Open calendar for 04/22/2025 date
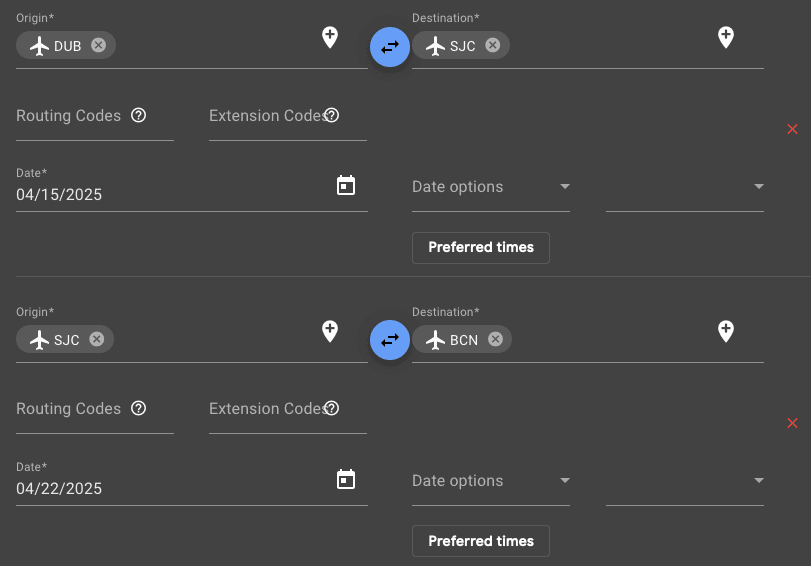Screen dimensions: 811x566 tap(346, 479)
